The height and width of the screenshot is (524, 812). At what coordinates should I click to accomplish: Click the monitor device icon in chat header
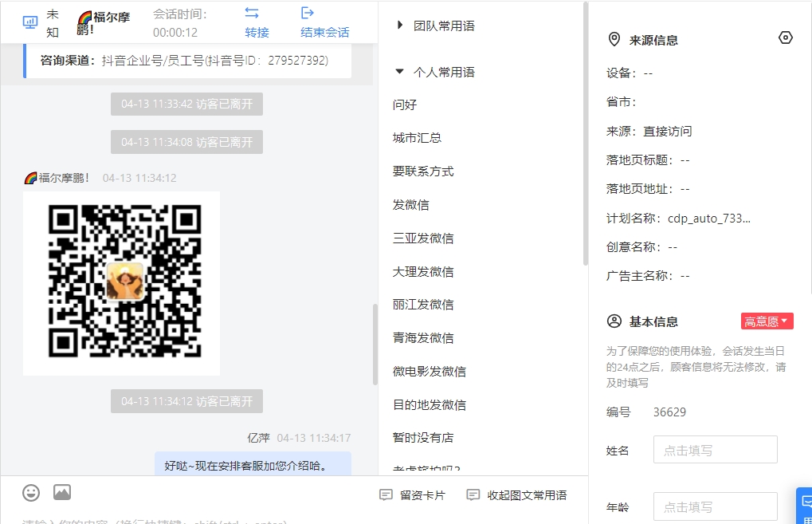pyautogui.click(x=30, y=22)
